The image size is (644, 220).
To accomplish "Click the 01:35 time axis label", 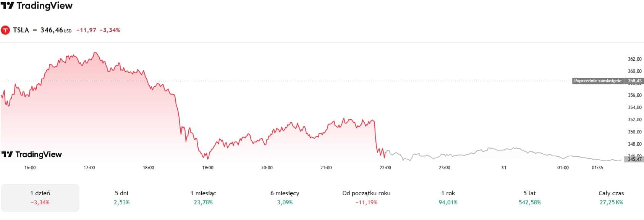I will coord(597,168).
